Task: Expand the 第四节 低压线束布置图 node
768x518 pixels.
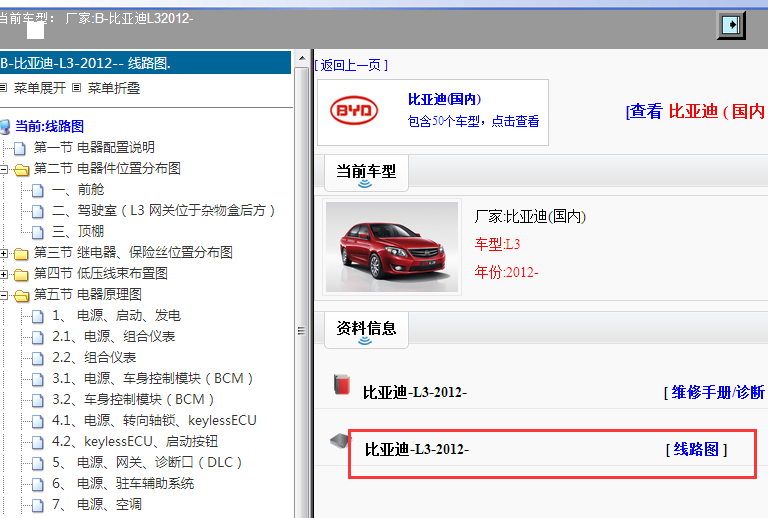Action: pyautogui.click(x=4, y=274)
